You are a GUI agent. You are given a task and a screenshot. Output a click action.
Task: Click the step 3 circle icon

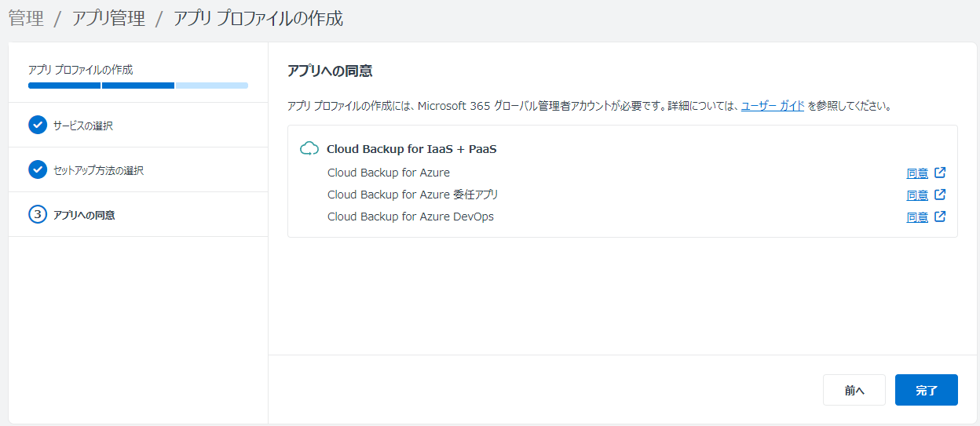pos(38,214)
